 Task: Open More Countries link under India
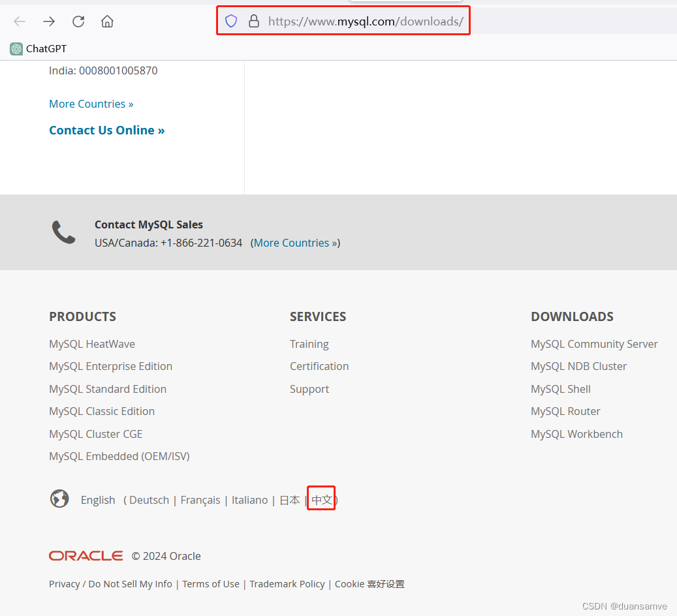pos(91,104)
